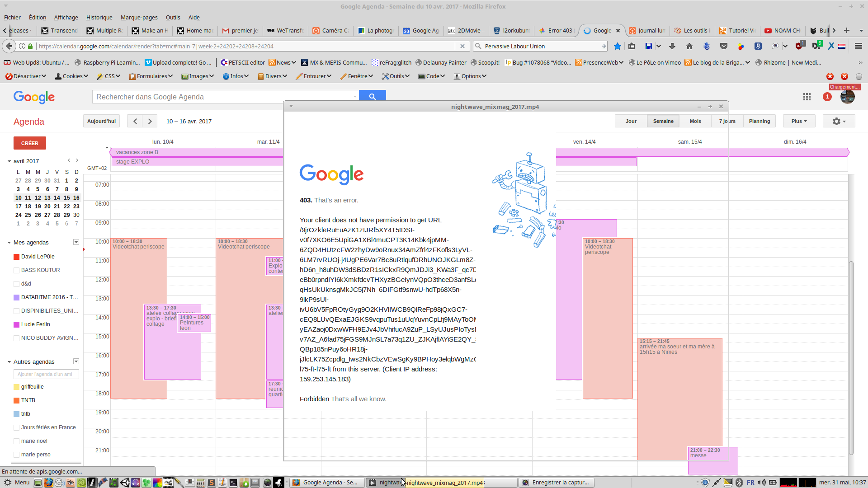Go to previous week arrow
This screenshot has width=868, height=488.
tap(135, 121)
